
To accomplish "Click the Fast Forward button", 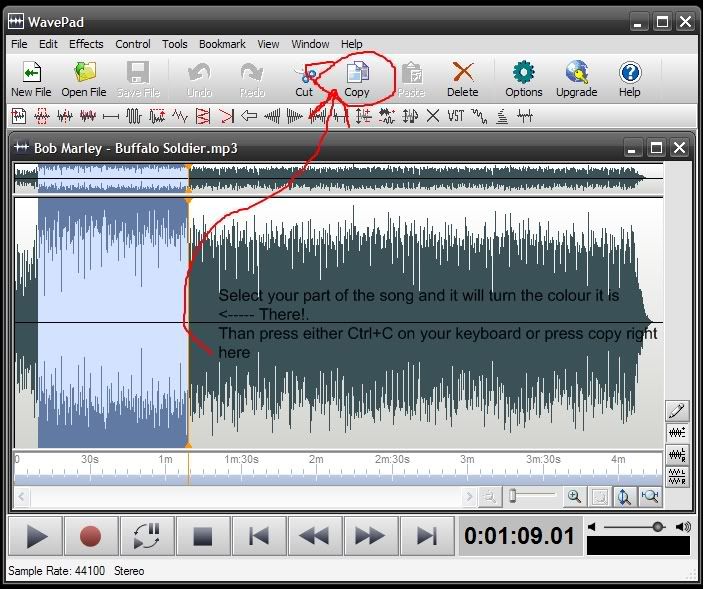I will coord(370,536).
